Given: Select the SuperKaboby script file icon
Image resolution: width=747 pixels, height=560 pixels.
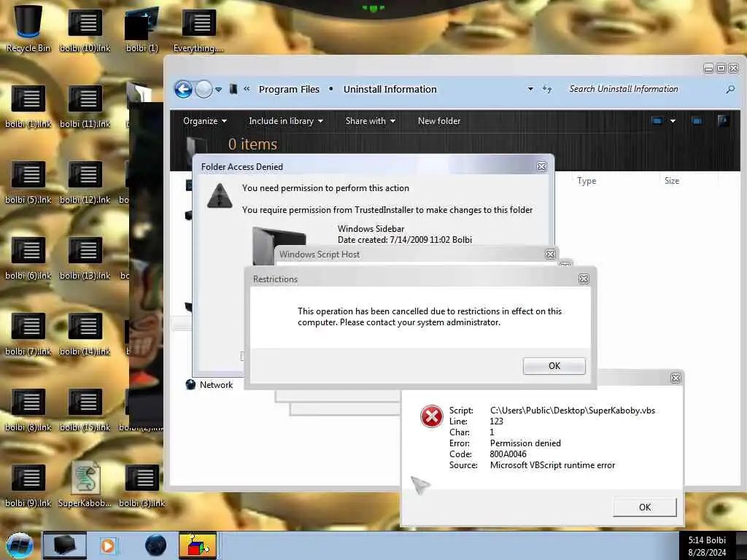Looking at the screenshot, I should pos(85,485).
